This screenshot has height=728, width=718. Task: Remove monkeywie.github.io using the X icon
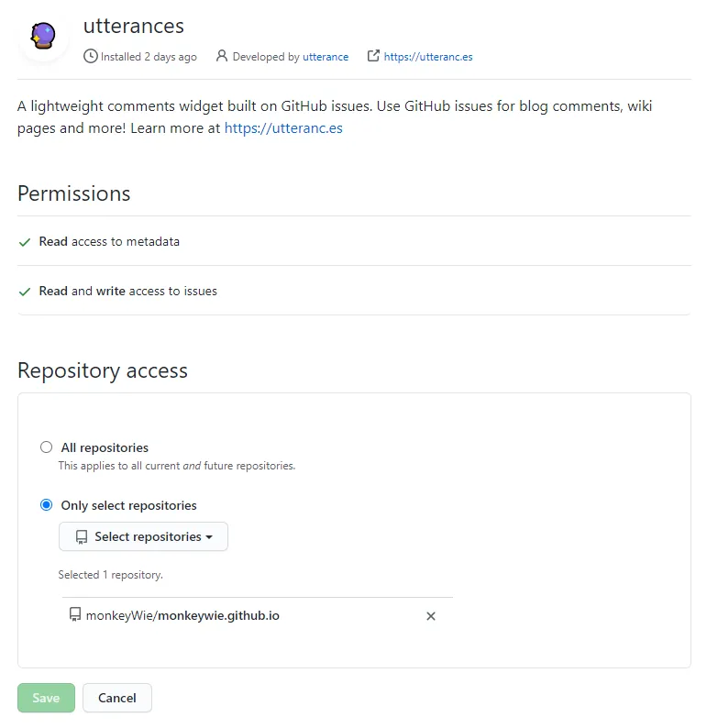tap(431, 616)
